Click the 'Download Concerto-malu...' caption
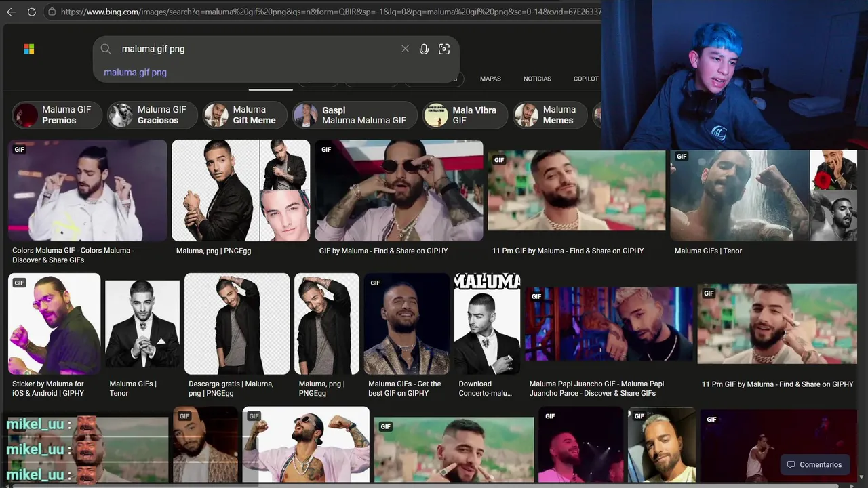Image resolution: width=868 pixels, height=488 pixels. click(x=486, y=388)
